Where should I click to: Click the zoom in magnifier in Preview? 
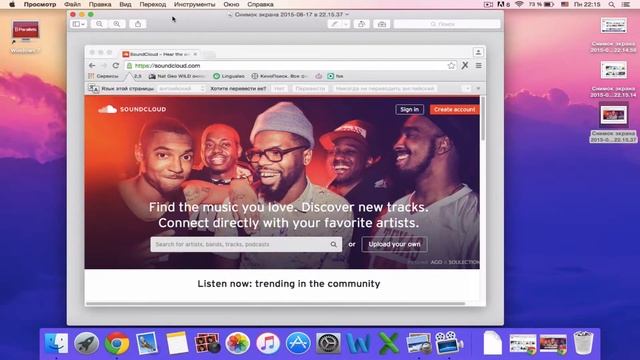tap(117, 24)
